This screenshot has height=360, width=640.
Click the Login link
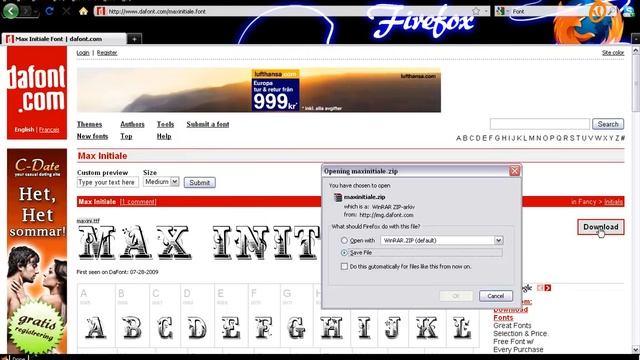83,53
